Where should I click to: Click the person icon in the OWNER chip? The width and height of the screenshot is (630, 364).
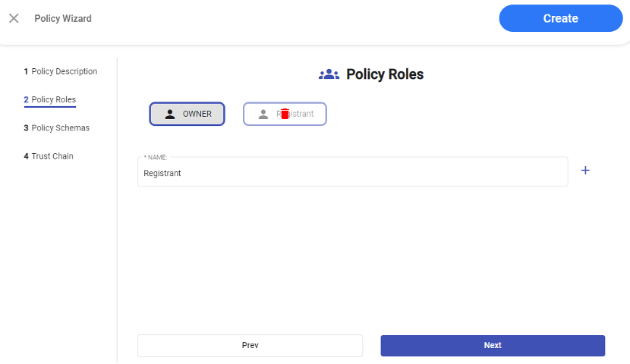pos(170,114)
